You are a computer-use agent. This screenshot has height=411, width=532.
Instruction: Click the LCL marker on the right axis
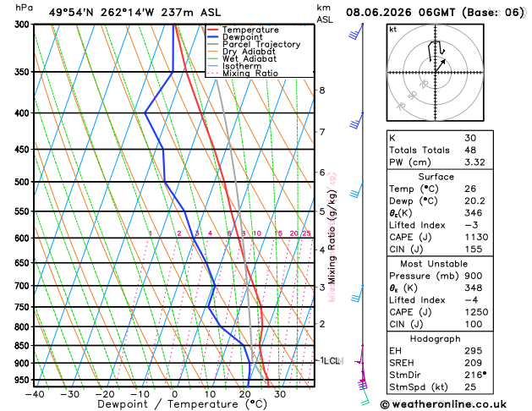click(333, 361)
